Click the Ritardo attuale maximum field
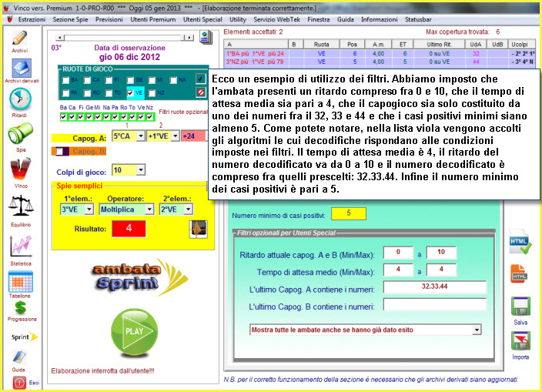Image resolution: width=542 pixels, height=392 pixels. point(441,252)
